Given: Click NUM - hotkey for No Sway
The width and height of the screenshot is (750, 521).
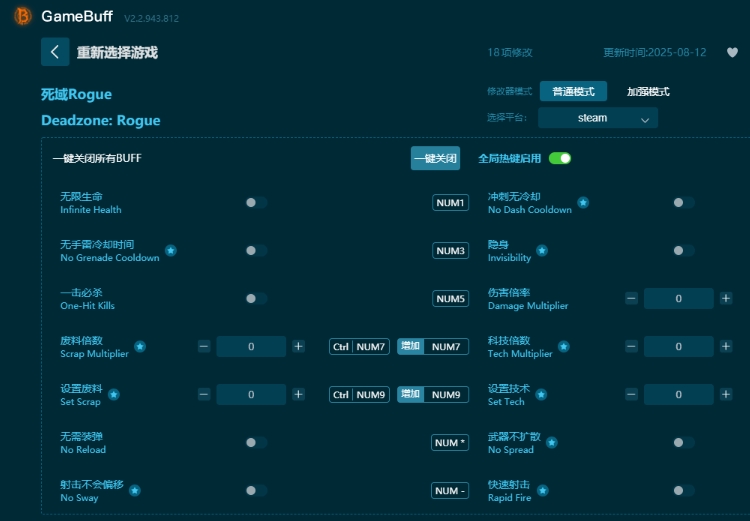Looking at the screenshot, I should (450, 490).
